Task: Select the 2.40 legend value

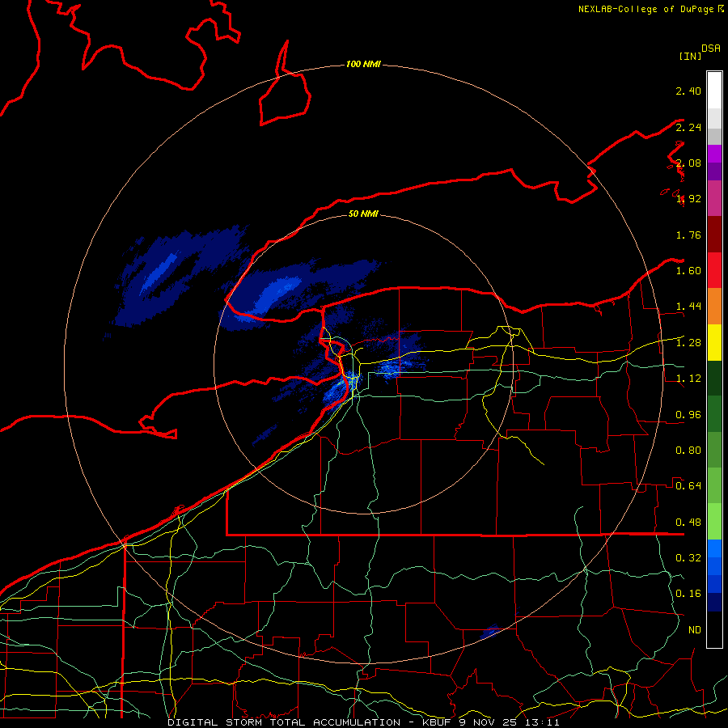Action: pyautogui.click(x=688, y=91)
